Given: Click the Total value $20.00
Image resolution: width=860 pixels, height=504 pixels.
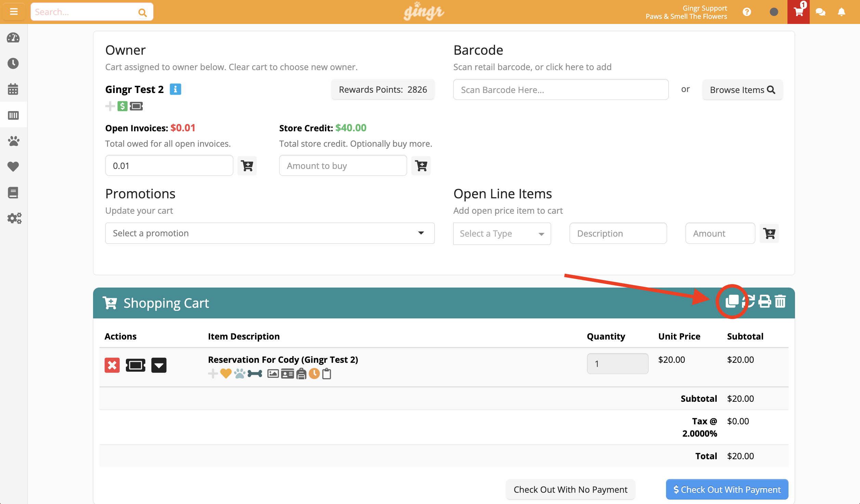Looking at the screenshot, I should pyautogui.click(x=740, y=456).
